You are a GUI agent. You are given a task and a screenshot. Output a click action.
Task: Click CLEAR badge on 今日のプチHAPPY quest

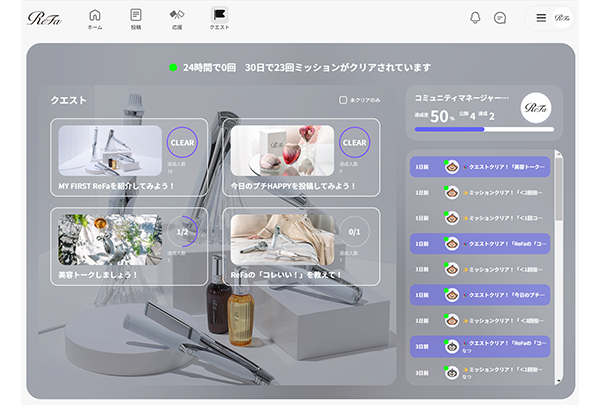(354, 142)
